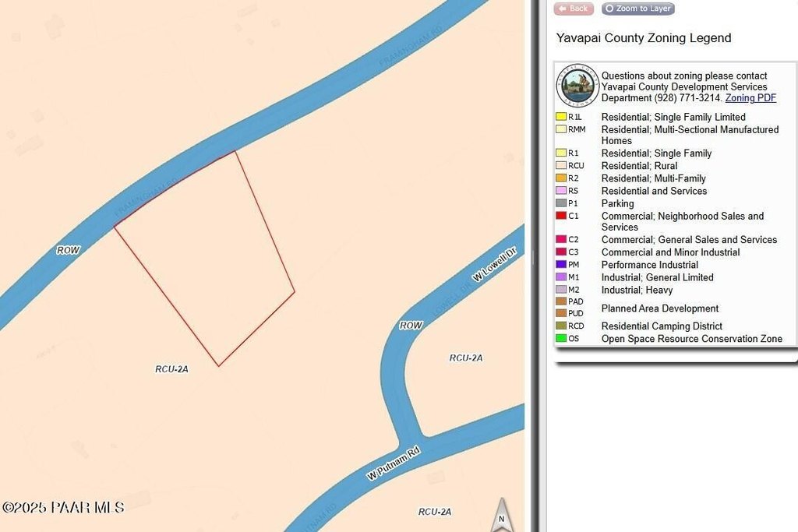Open the Zoning PDF link
The image size is (798, 532).
pyautogui.click(x=750, y=98)
